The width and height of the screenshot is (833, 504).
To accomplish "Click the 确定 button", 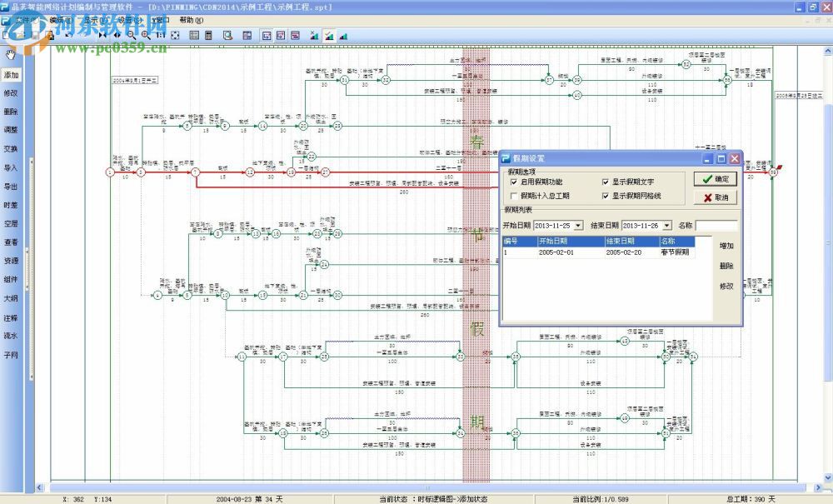I will [x=715, y=179].
